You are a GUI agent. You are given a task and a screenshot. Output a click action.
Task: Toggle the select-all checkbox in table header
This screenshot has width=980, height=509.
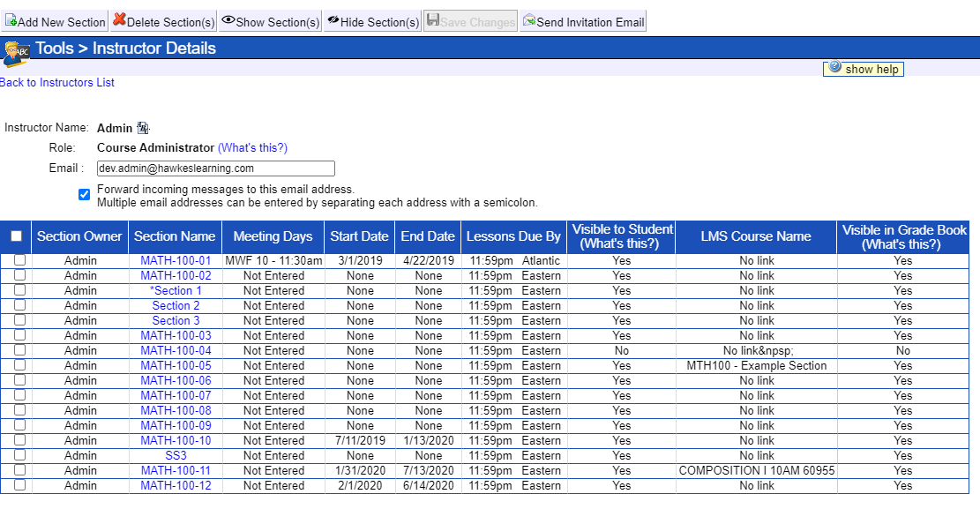tap(17, 236)
